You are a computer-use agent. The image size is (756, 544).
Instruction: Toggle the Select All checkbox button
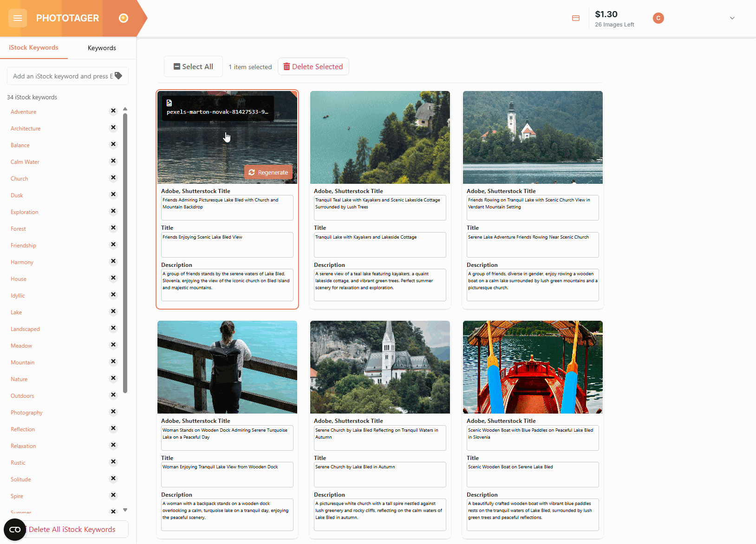click(x=193, y=67)
